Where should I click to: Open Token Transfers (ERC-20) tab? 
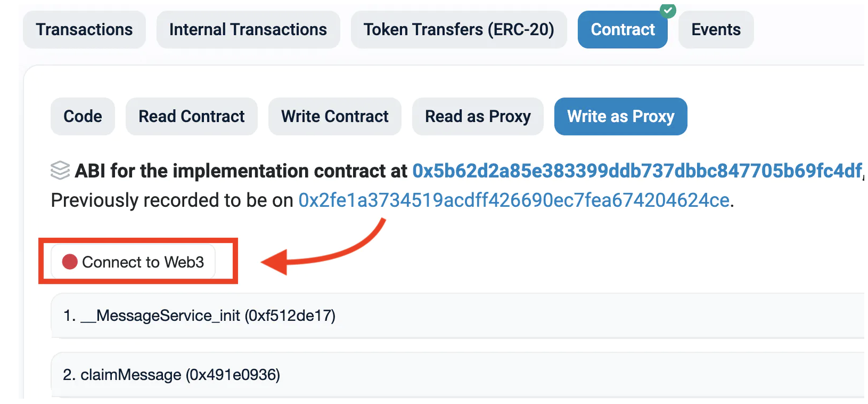(x=458, y=29)
